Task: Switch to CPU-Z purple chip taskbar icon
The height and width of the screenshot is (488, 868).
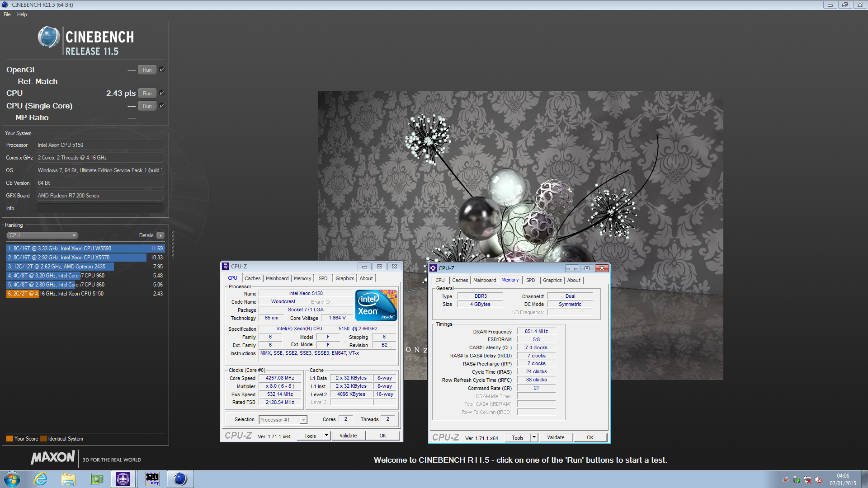Action: [x=123, y=479]
